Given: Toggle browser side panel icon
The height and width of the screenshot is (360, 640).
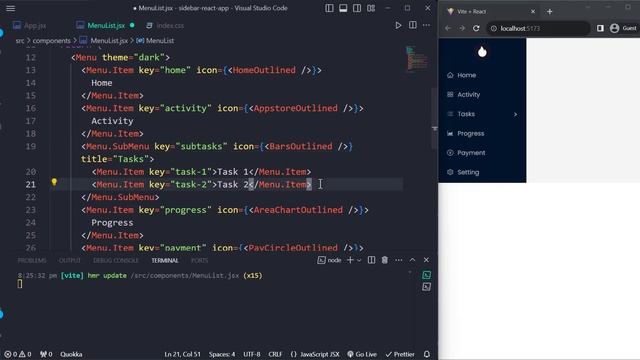Looking at the screenshot, I should 600,28.
